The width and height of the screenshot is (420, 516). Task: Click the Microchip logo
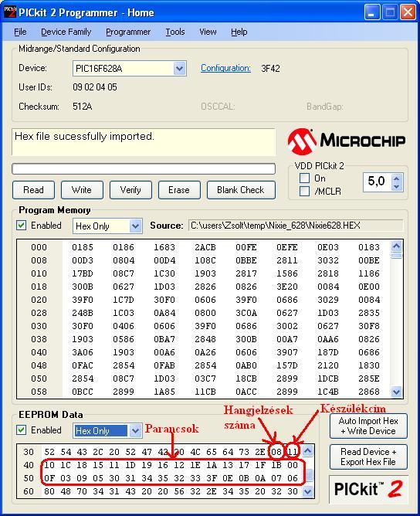[x=347, y=141]
